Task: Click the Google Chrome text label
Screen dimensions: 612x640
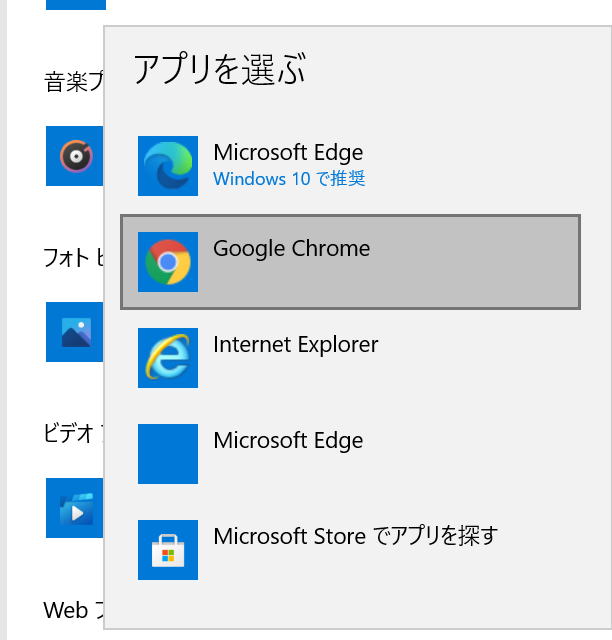Action: click(292, 249)
